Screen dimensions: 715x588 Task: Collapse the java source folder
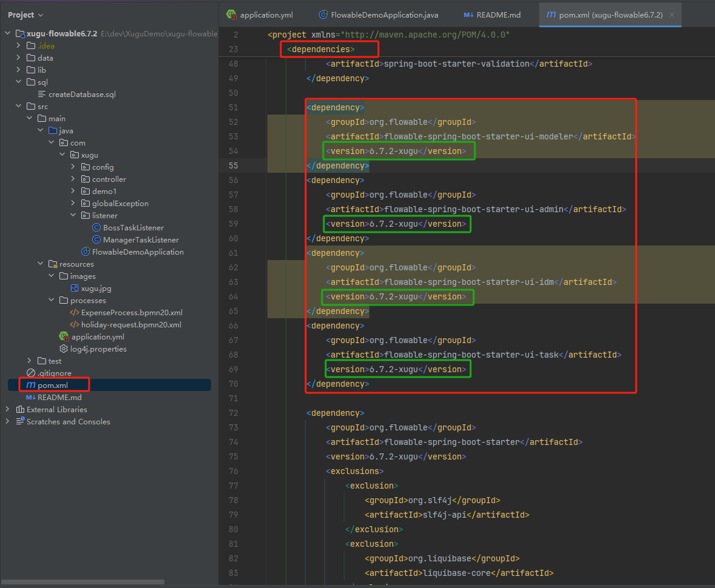tap(40, 130)
